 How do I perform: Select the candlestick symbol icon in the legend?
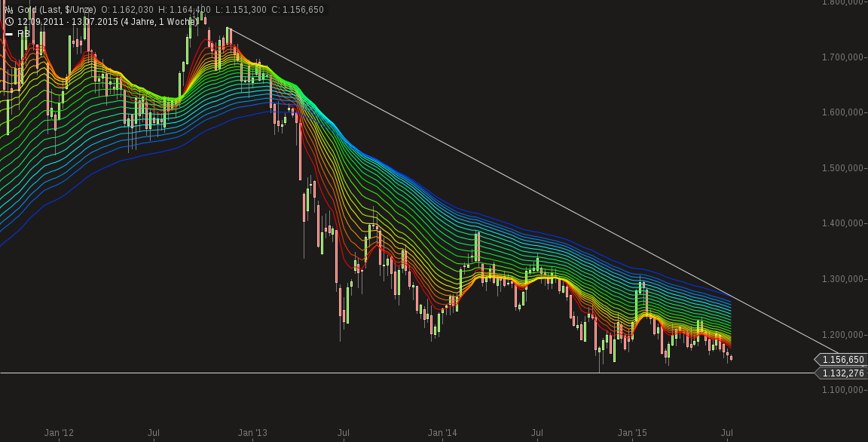(8, 9)
